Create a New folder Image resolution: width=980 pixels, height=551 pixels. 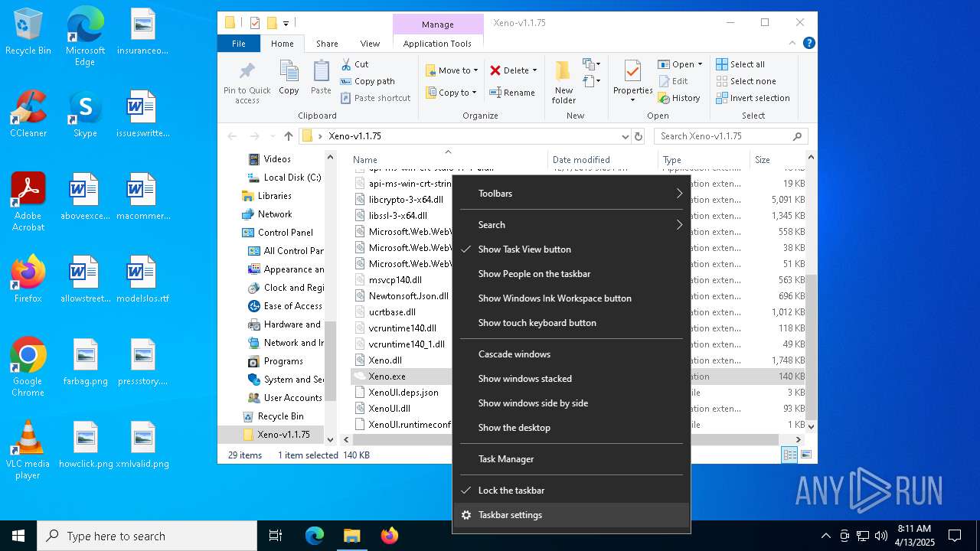[563, 83]
